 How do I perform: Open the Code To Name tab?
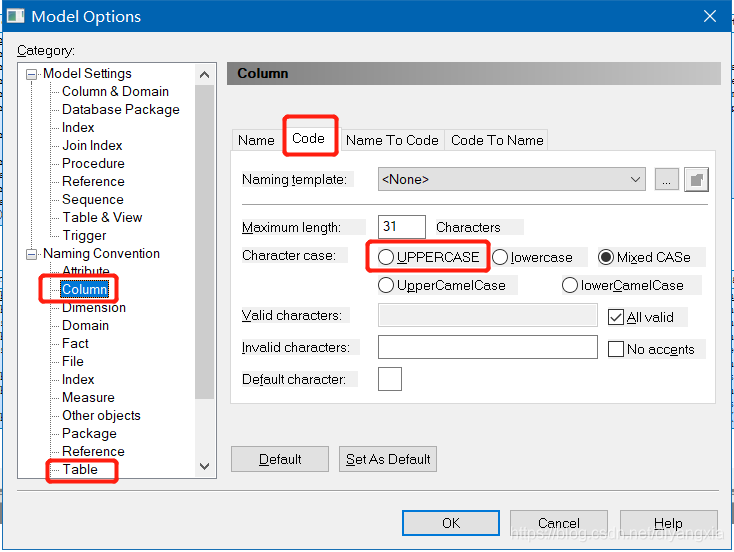497,140
